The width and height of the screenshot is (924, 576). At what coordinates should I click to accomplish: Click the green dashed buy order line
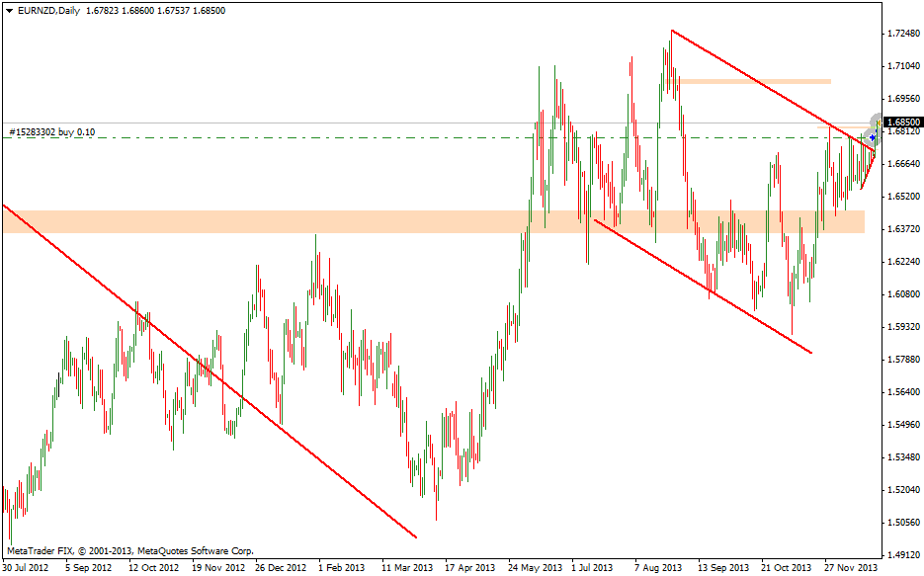(x=395, y=137)
